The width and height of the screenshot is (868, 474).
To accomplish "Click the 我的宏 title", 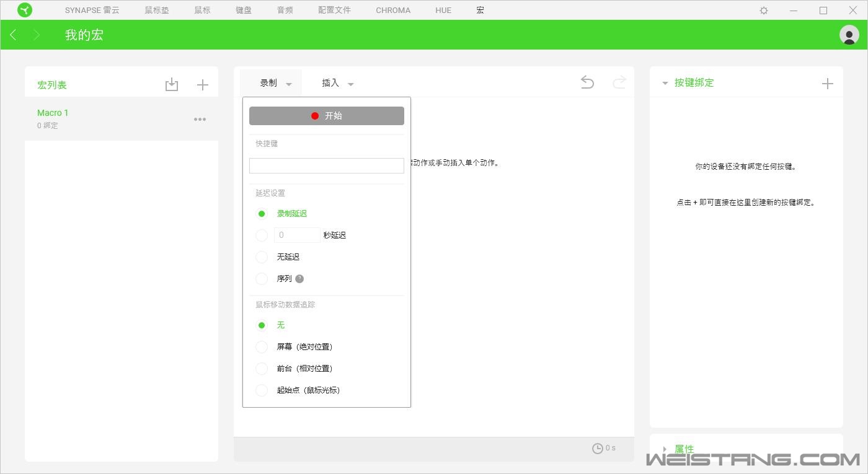I will coord(84,35).
